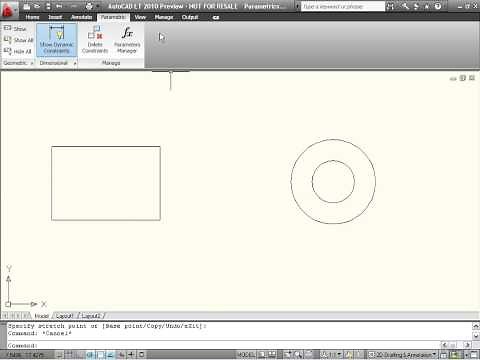Click the Save icon in quick access toolbar
Screen dimensions: 480x360
(48, 6)
